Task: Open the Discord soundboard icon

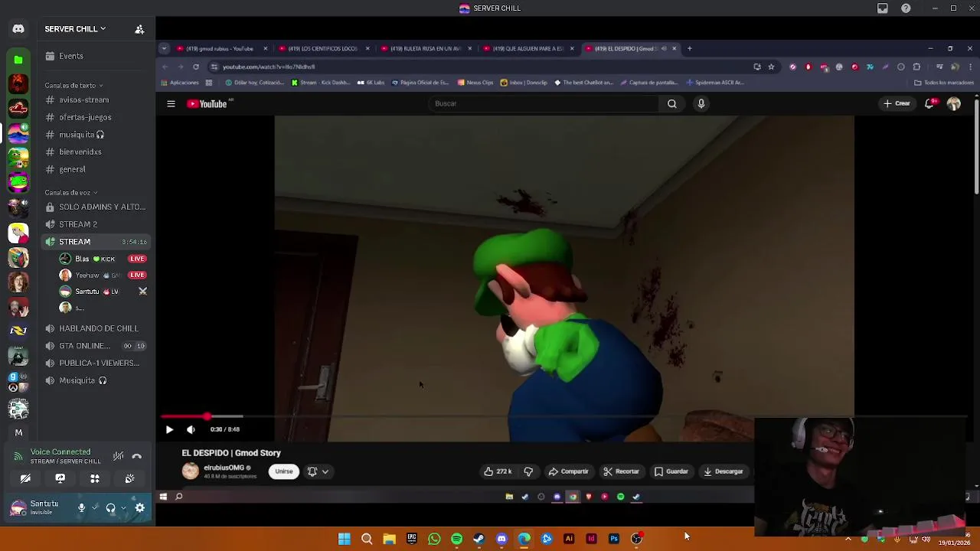Action: point(129,479)
